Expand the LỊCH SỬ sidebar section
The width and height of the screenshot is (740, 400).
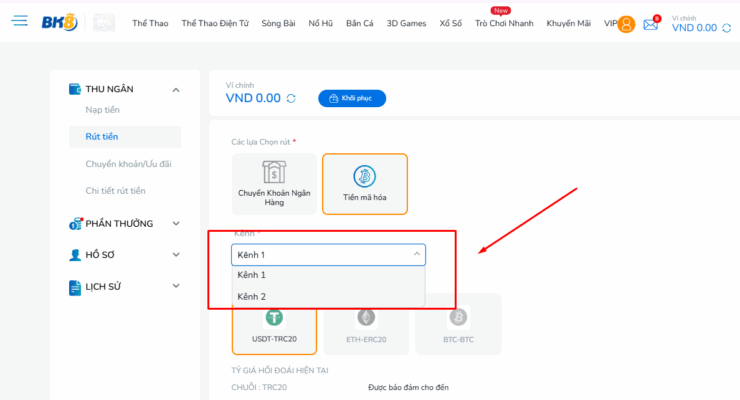(x=176, y=287)
